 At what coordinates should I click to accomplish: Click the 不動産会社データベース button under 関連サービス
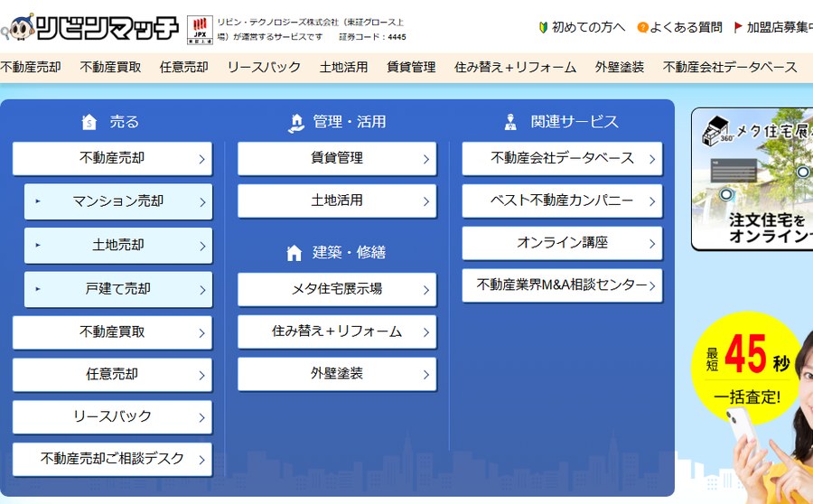click(562, 159)
